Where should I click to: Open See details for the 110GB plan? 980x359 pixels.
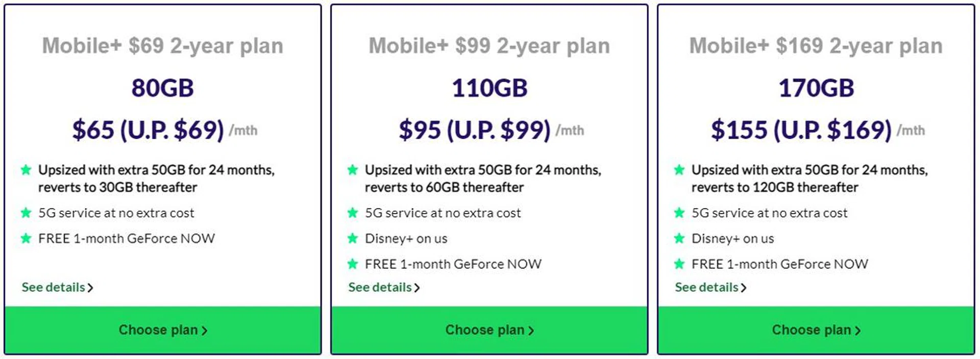380,287
